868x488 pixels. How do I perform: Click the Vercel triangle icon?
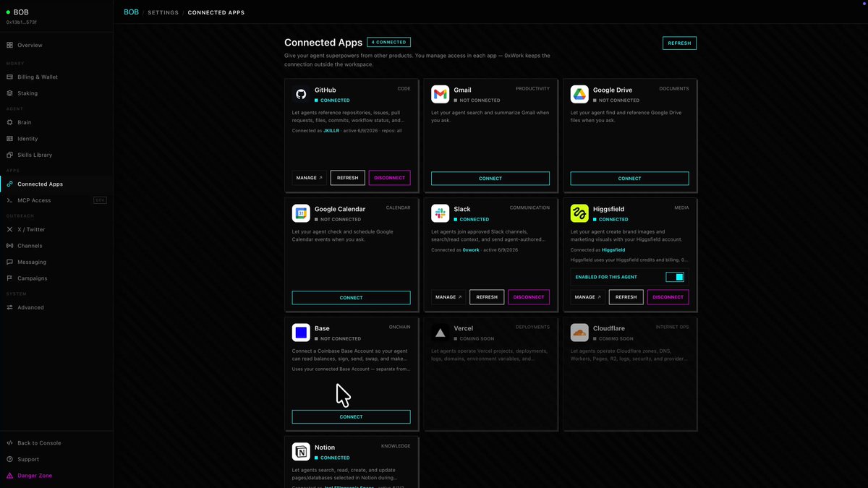(440, 333)
